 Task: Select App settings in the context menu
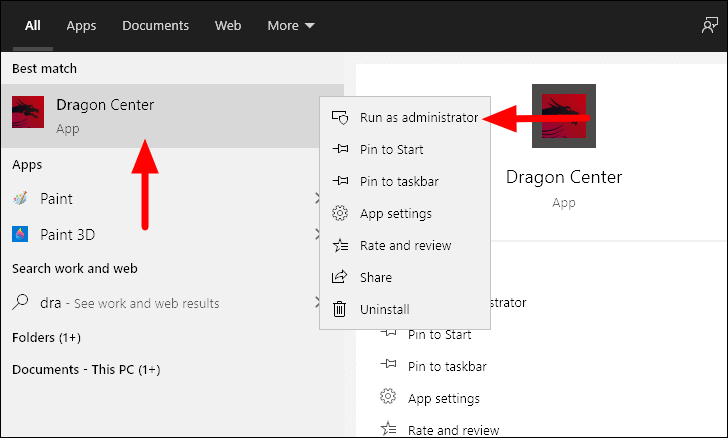click(x=405, y=214)
